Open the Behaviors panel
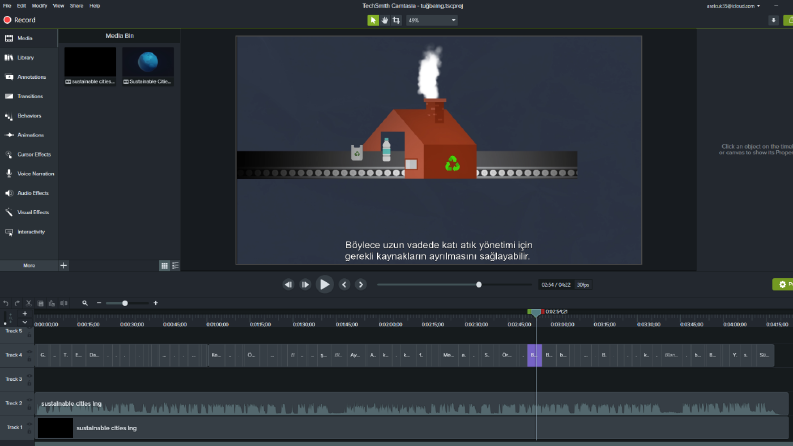Viewport: 793px width, 446px height. point(29,116)
